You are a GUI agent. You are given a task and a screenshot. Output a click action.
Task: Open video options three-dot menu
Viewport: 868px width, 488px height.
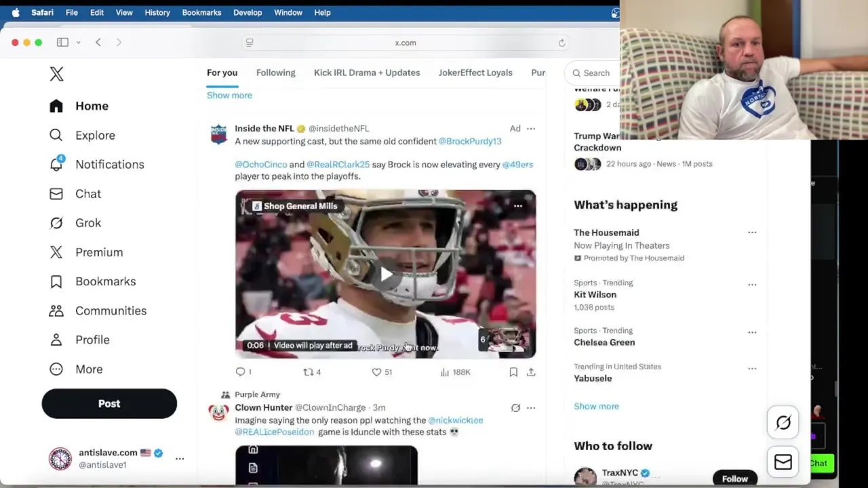click(x=518, y=206)
